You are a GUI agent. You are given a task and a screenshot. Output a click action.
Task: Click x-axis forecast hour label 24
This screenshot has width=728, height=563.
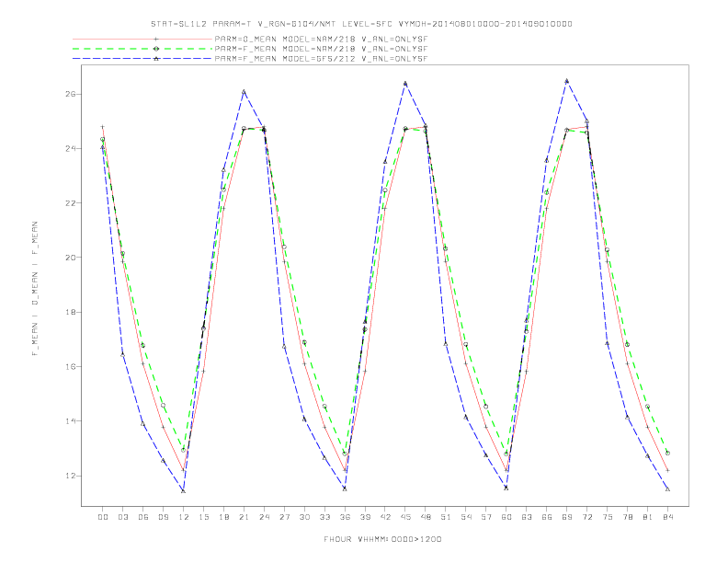264,517
